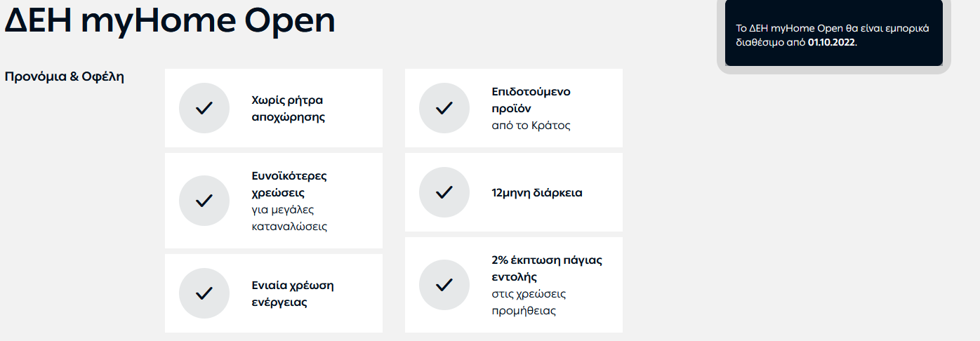The width and height of the screenshot is (980, 341).
Task: Click the checkmark icon beside 12μηνη διάρκεια
Action: pyautogui.click(x=444, y=192)
